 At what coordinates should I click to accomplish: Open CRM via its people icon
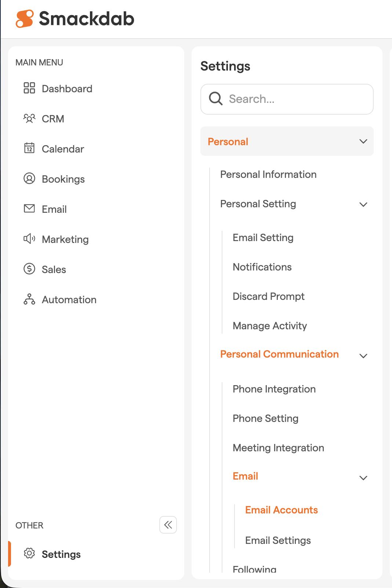pyautogui.click(x=29, y=118)
